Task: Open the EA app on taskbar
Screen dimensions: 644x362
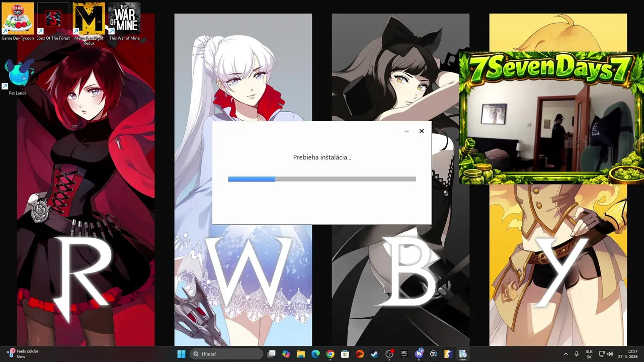Action: (360, 354)
